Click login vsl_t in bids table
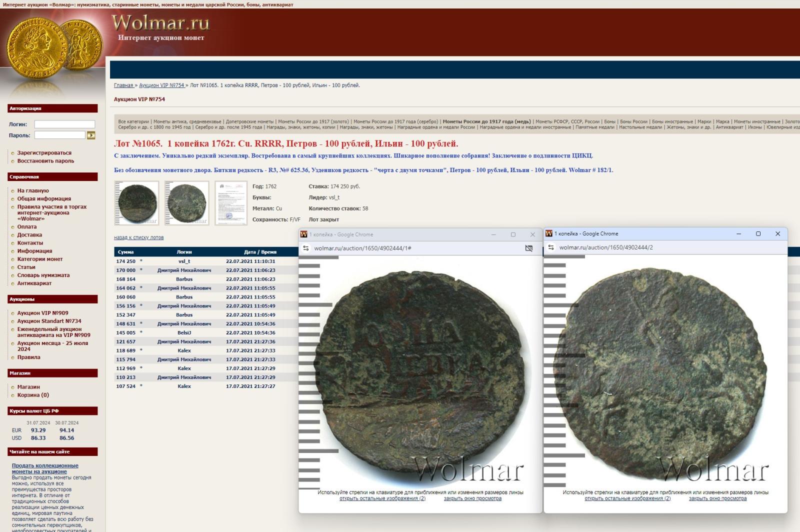The image size is (800, 532). pos(184,261)
